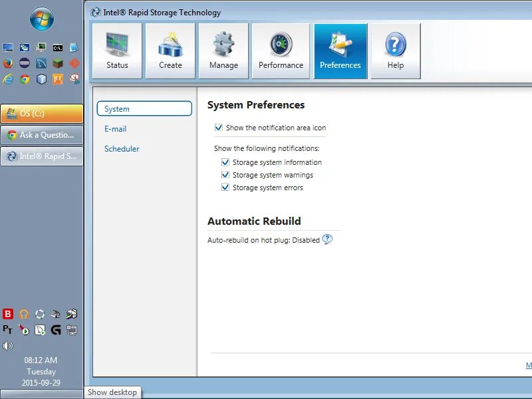Launch Command Prompt from quick launch
The width and height of the screenshot is (532, 399).
[58, 48]
